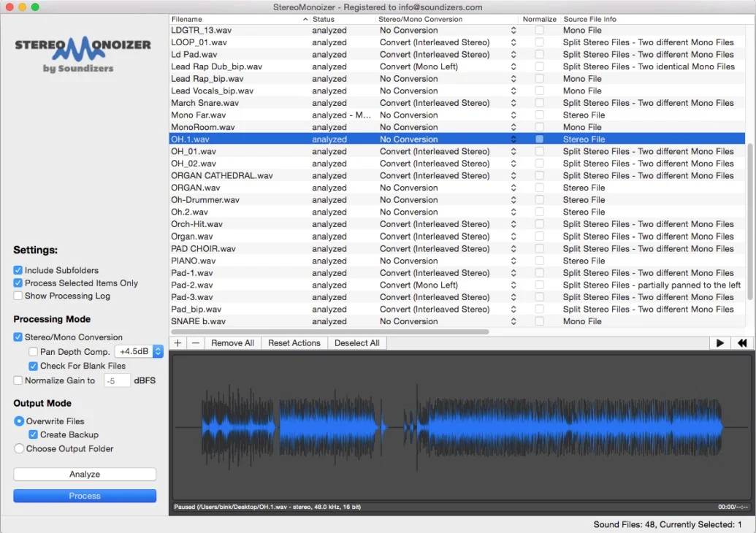This screenshot has width=756, height=533.
Task: Click the vertical scrollbar of file list
Action: pyautogui.click(x=749, y=222)
